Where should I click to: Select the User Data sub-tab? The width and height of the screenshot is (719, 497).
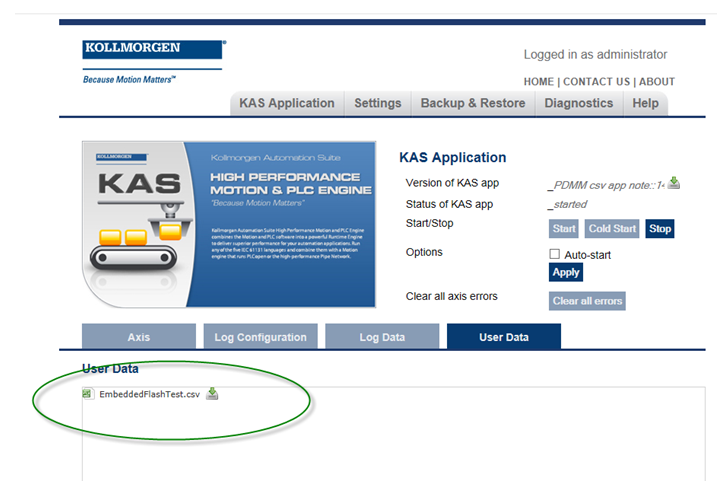coord(503,337)
